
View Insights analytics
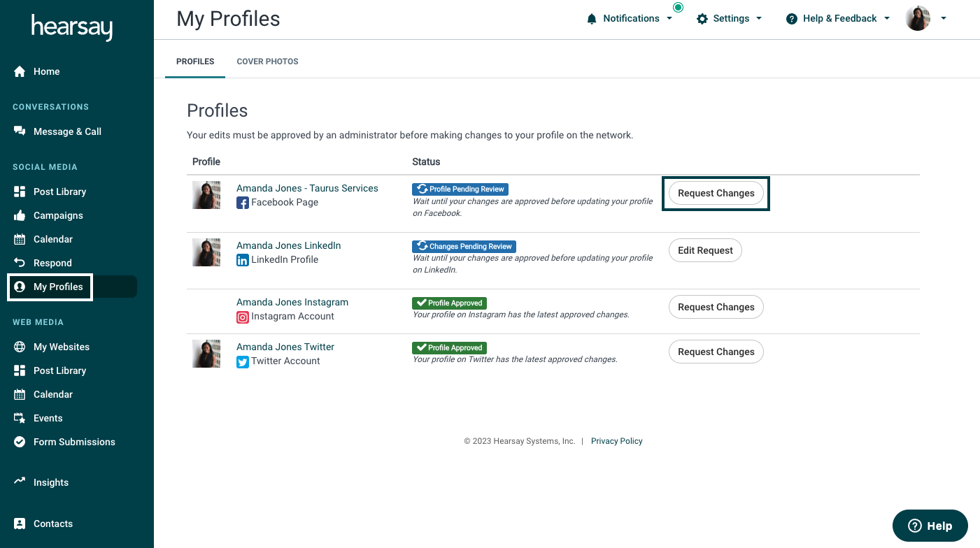click(x=50, y=482)
